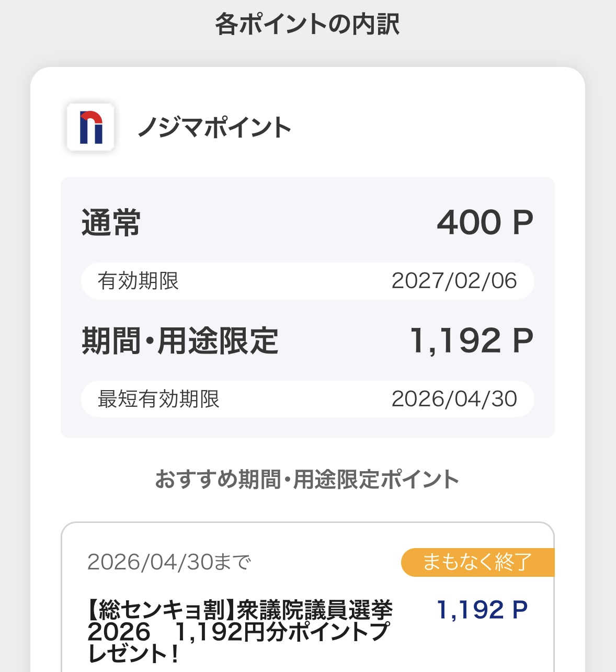Click the 各ポイントの内訳 page header
This screenshot has width=616, height=672.
coord(307,25)
